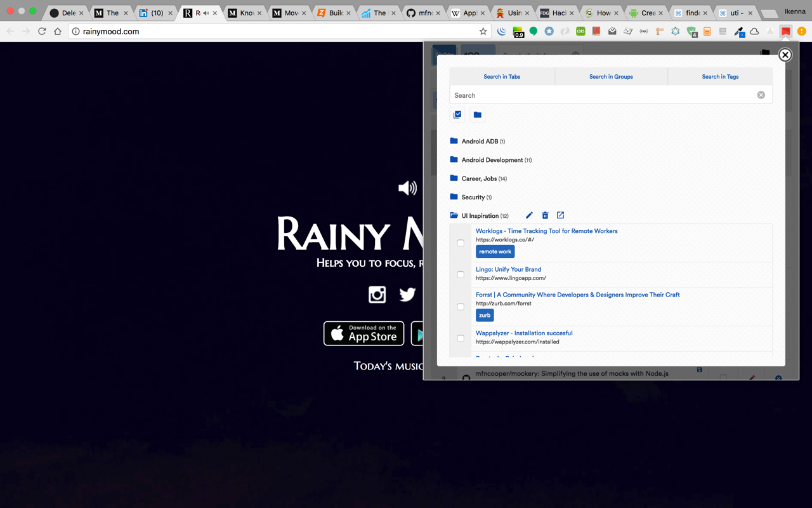Bookmark page with the star icon
This screenshot has height=508, width=812.
click(483, 31)
